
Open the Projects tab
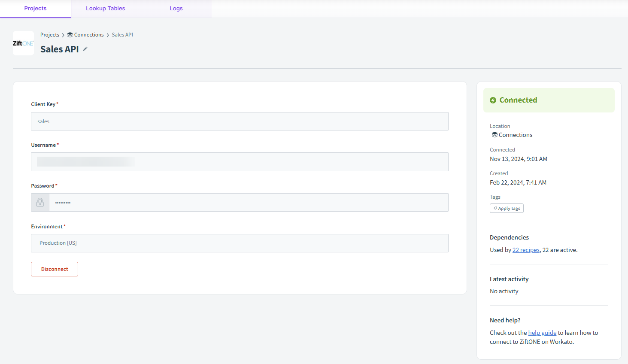[x=35, y=9]
